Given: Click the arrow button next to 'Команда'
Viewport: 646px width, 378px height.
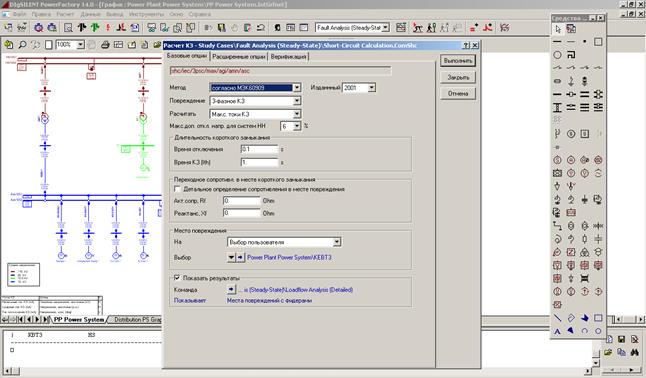Looking at the screenshot, I should click(x=231, y=289).
